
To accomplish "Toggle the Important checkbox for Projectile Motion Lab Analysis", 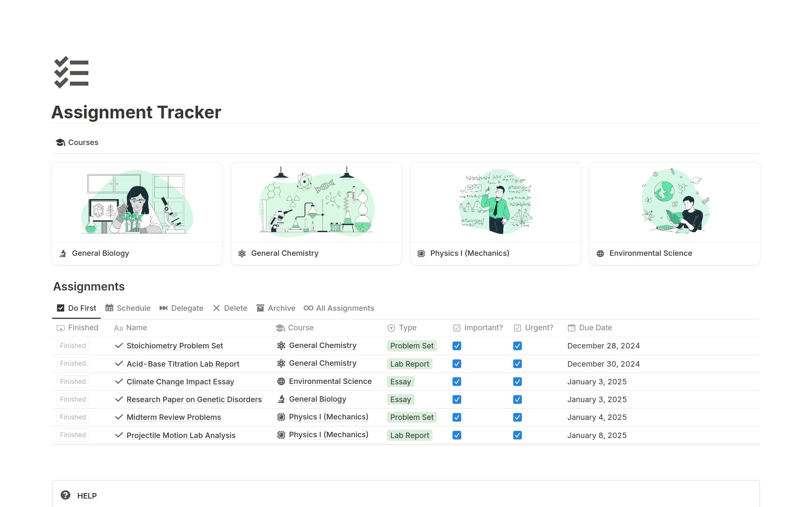I will pos(457,435).
